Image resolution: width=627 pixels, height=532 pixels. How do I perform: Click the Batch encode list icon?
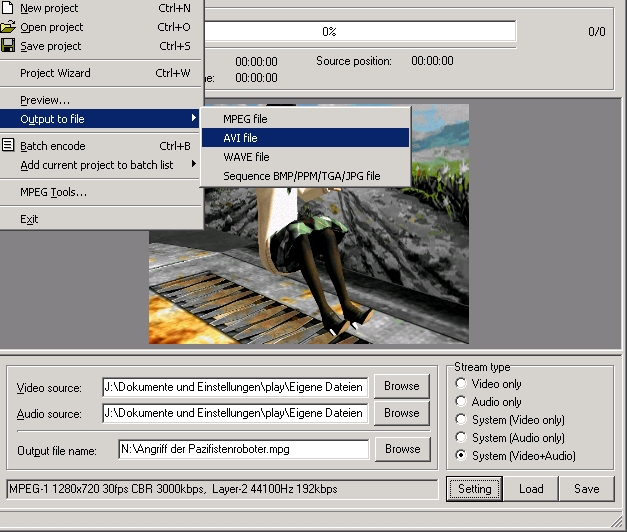(8, 146)
